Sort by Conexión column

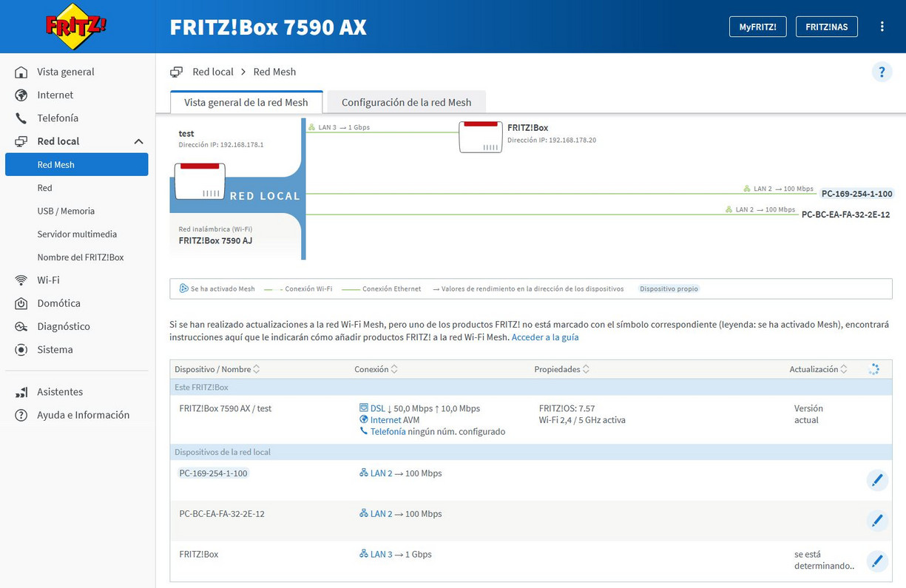click(x=376, y=369)
